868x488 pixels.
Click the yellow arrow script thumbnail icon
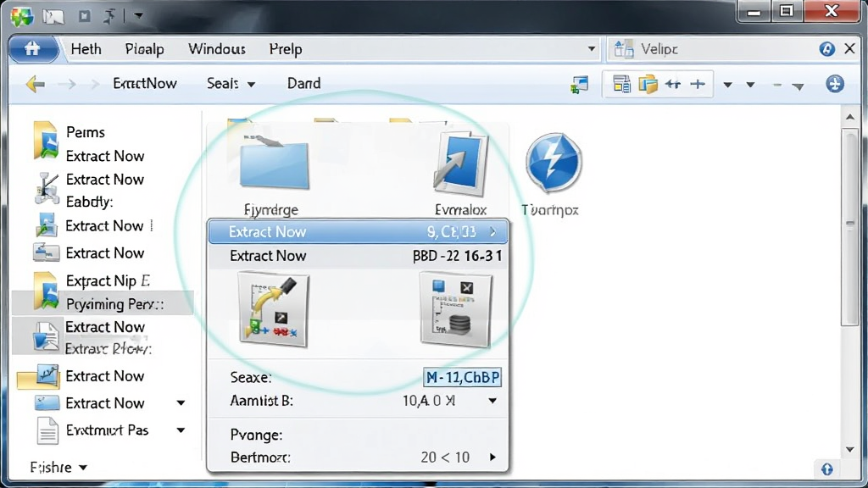point(274,309)
